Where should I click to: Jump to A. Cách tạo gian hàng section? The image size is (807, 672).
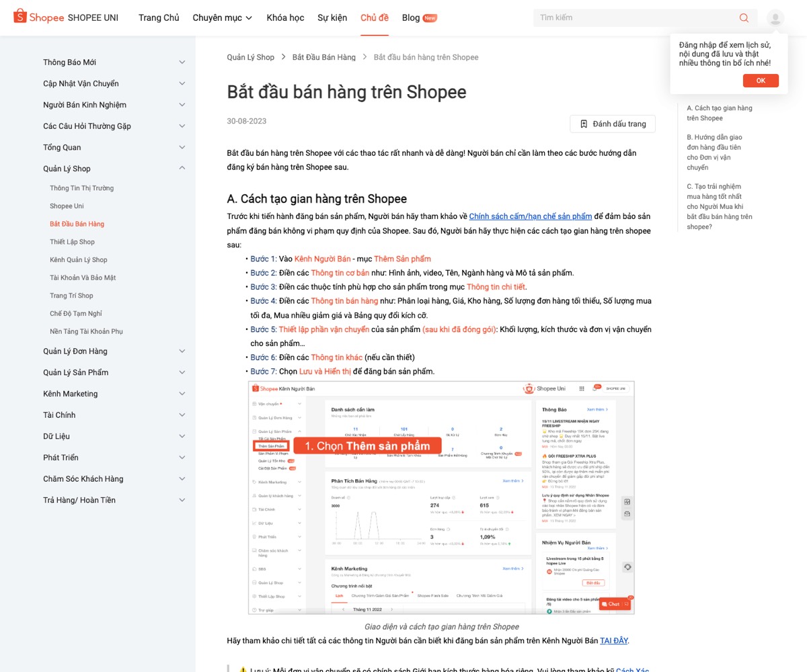coord(720,113)
